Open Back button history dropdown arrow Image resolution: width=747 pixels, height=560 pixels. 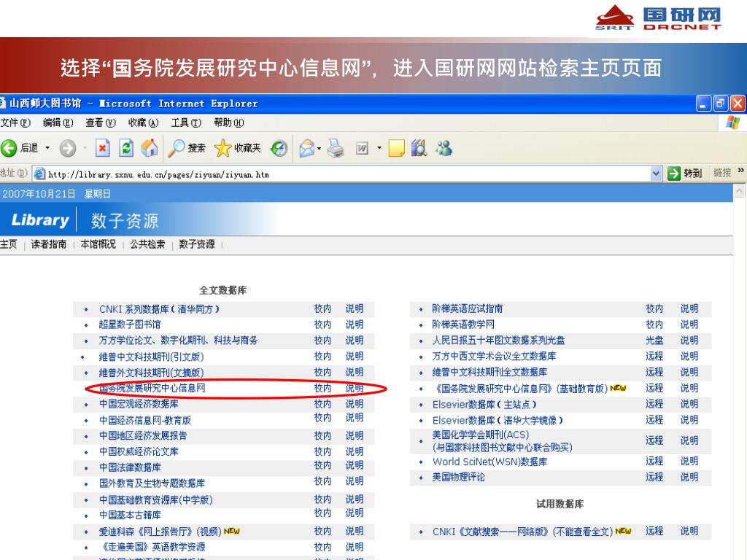click(47, 148)
